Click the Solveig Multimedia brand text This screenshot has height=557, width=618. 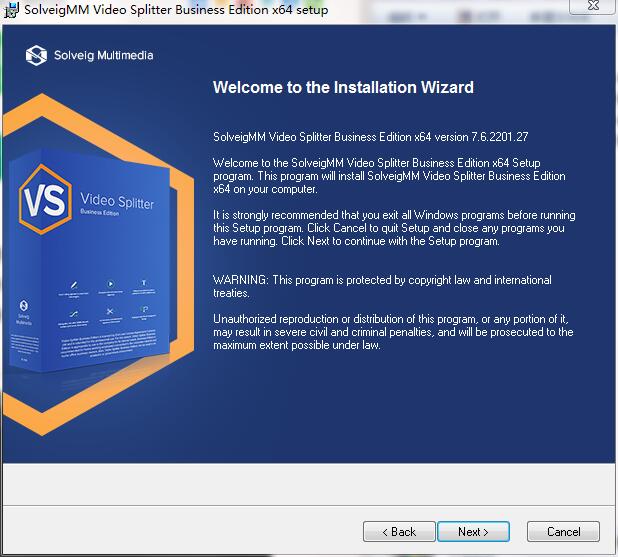click(x=104, y=55)
